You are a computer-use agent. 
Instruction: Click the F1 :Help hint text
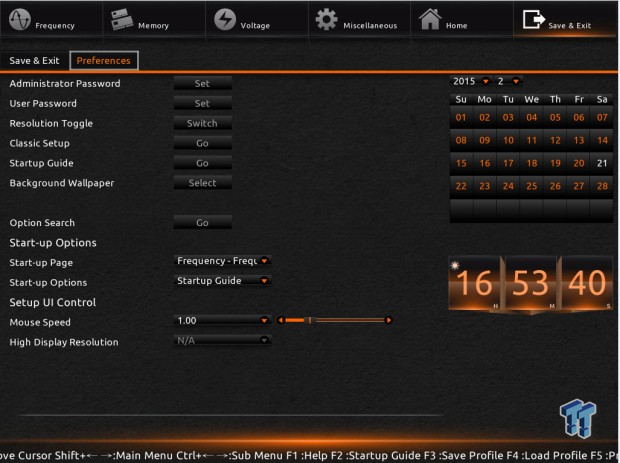[315, 455]
